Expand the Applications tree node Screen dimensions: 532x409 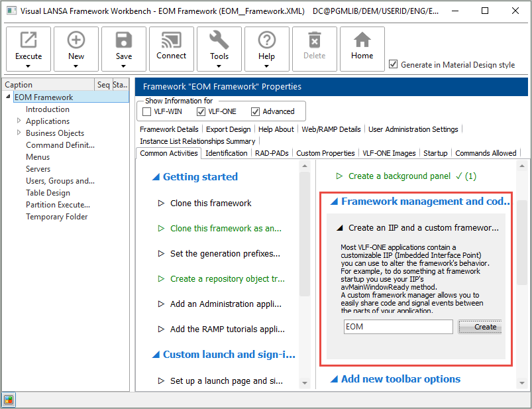(x=19, y=121)
